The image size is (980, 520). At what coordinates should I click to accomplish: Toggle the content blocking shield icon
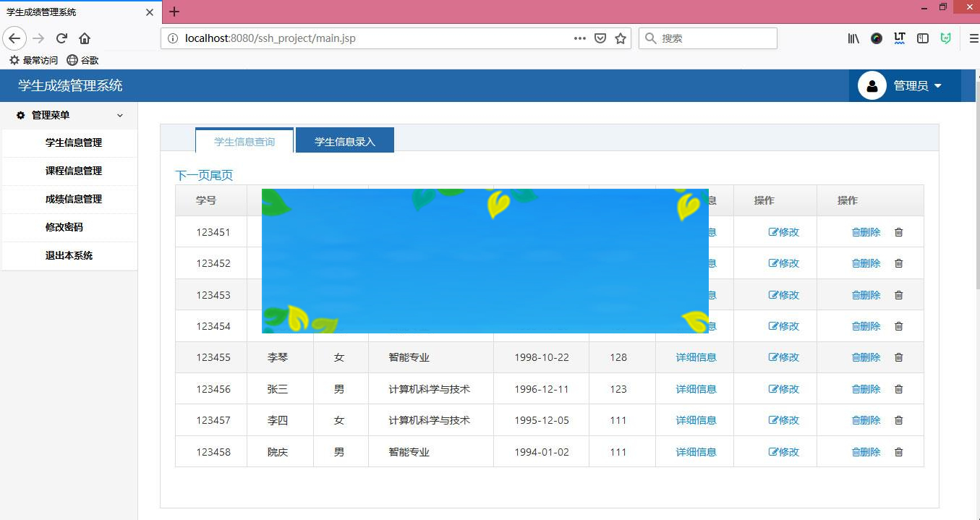(x=600, y=38)
